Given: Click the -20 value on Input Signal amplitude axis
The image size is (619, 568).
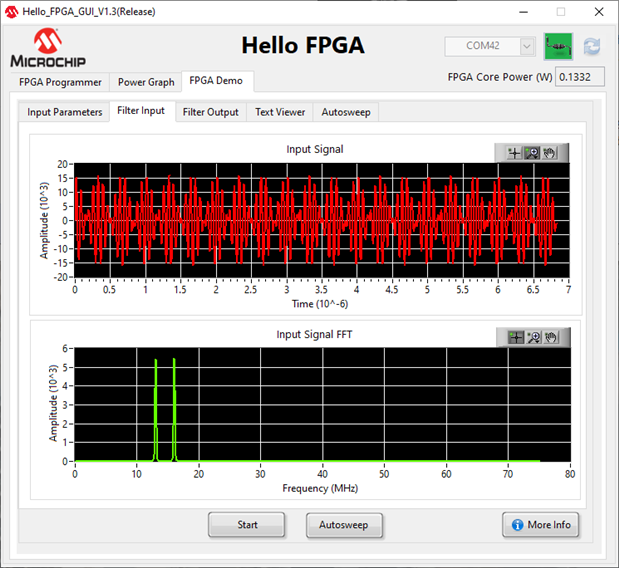Looking at the screenshot, I should [60, 277].
